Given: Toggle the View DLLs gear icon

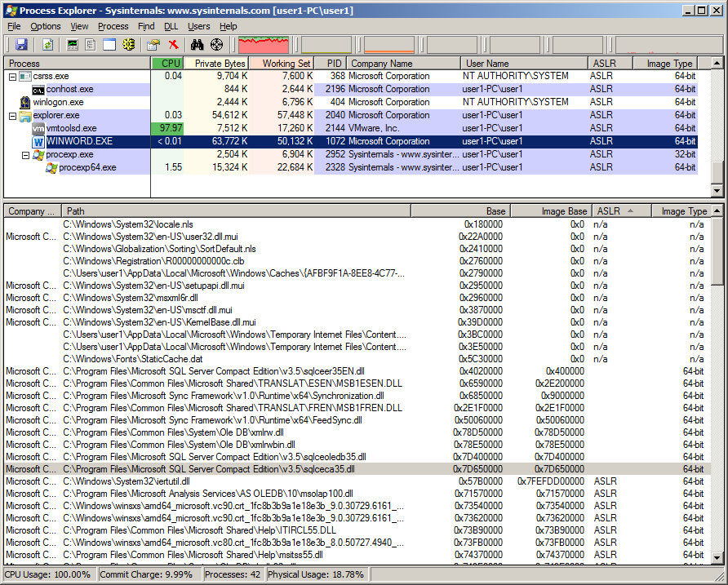Looking at the screenshot, I should (128, 45).
